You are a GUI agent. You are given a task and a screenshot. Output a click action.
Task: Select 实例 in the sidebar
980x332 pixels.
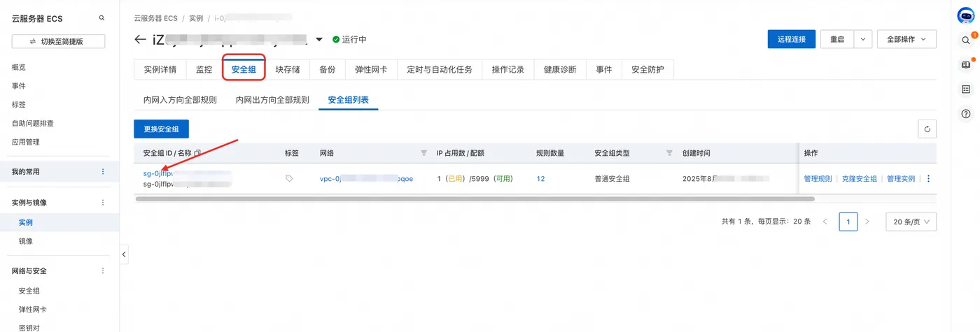tap(26, 223)
